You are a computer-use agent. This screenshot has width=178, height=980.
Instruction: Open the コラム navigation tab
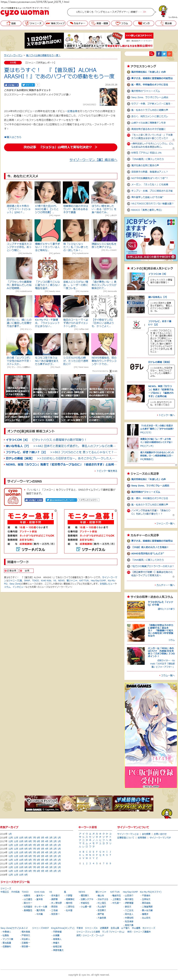122,23
